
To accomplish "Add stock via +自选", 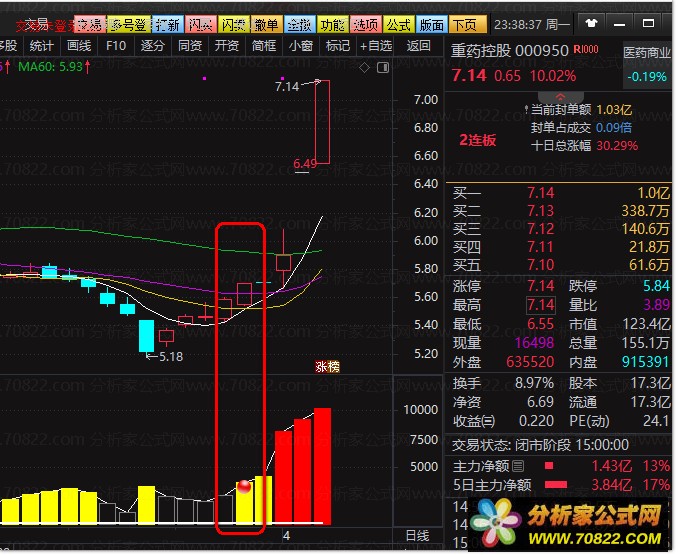I will click(x=376, y=45).
